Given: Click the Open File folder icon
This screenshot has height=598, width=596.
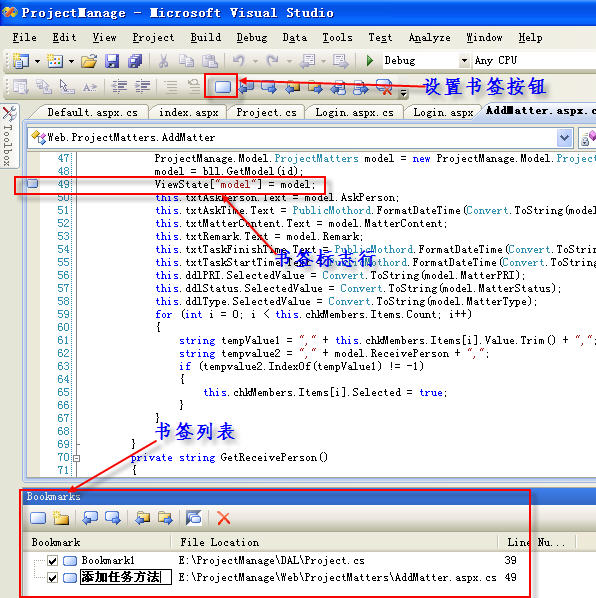Looking at the screenshot, I should (89, 61).
